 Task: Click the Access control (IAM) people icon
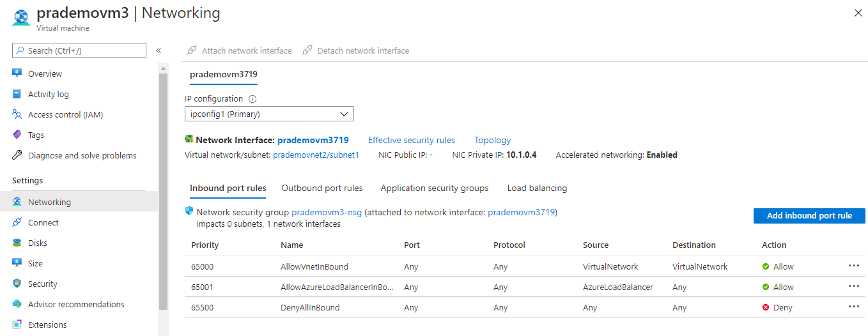(x=17, y=114)
